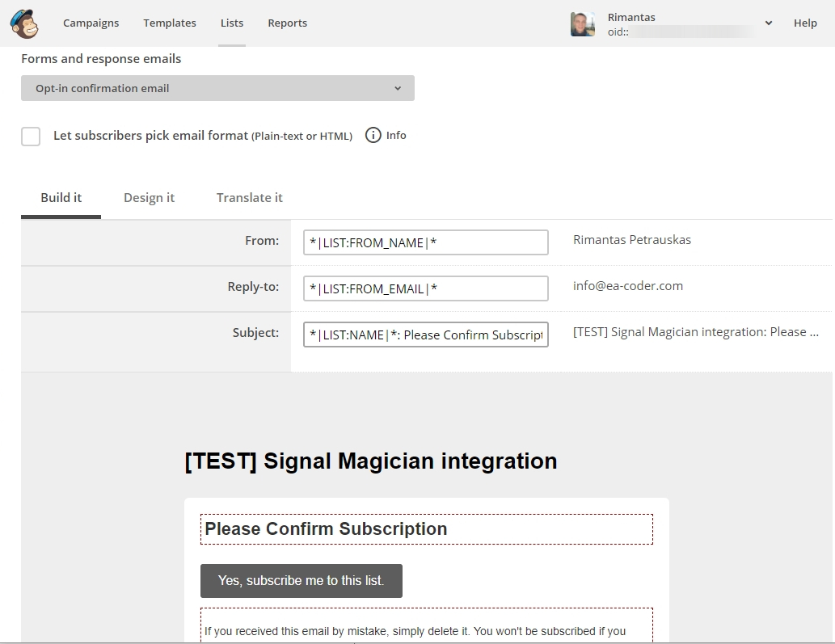Open the Reports section
This screenshot has height=644, width=835.
coord(287,23)
